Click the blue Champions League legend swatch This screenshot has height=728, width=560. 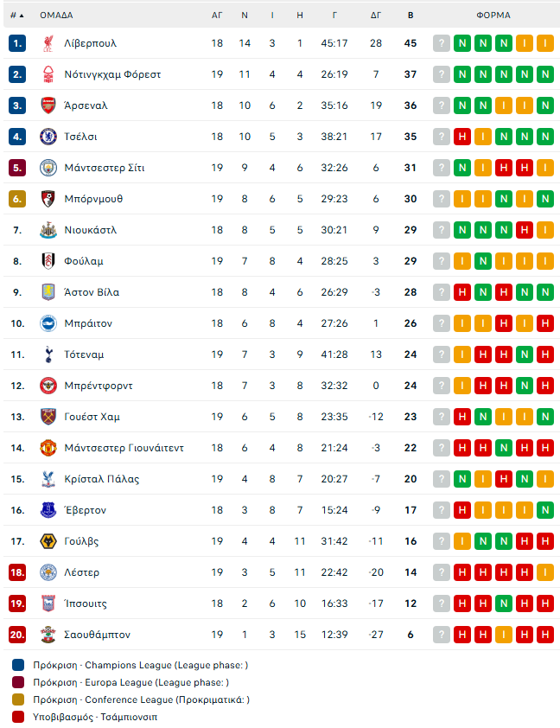point(19,665)
